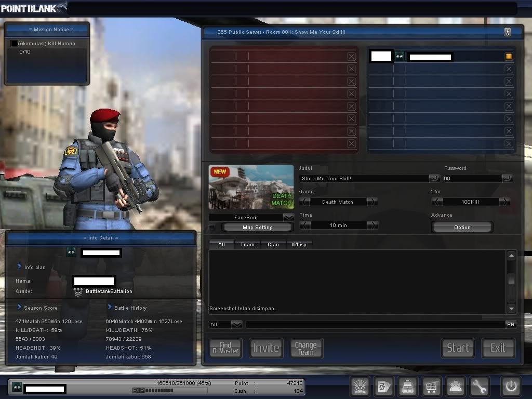Image resolution: width=532 pixels, height=399 pixels.
Task: Close the fourth red team slot
Action: pyautogui.click(x=352, y=94)
